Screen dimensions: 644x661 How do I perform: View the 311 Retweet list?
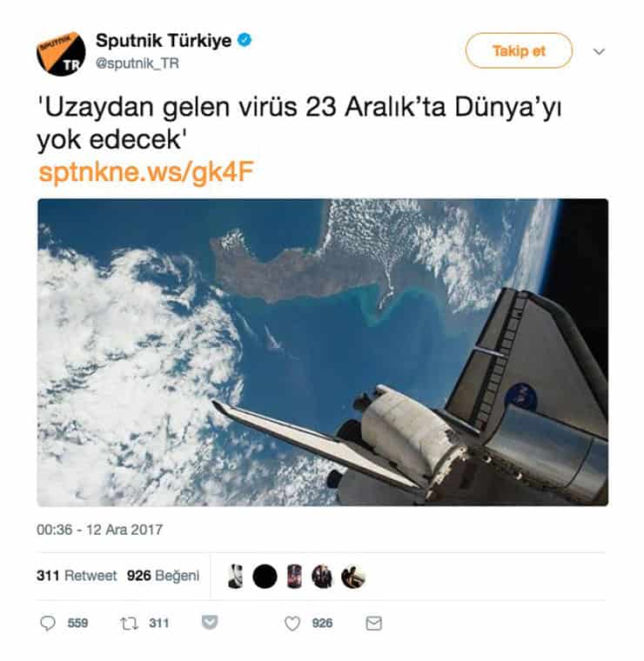(77, 576)
